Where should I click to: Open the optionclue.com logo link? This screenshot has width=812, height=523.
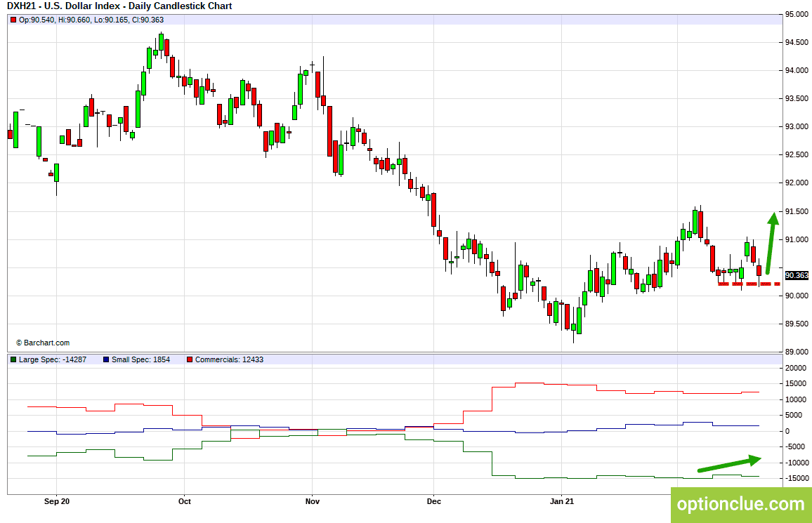(740, 504)
